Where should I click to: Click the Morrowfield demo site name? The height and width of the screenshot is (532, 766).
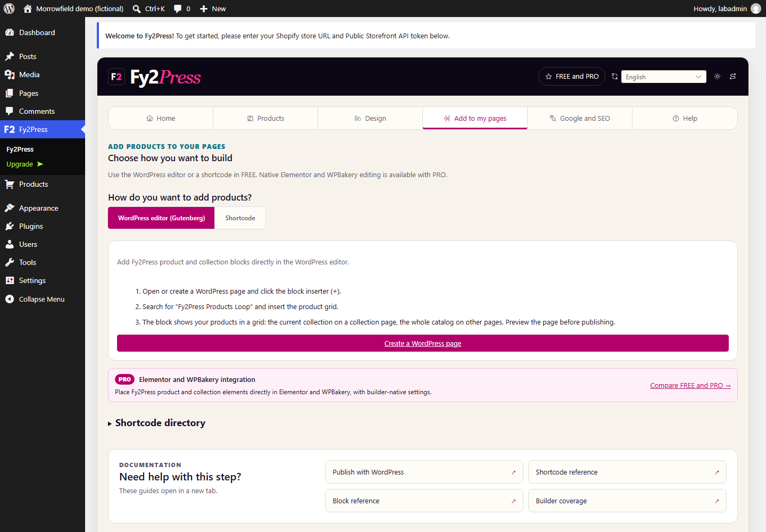point(73,9)
